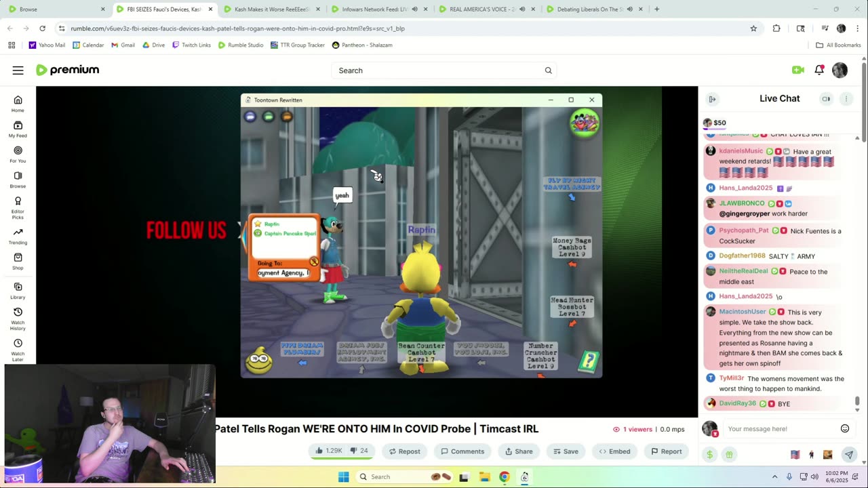Screen dimensions: 868x488
Task: Open Library in the sidebar
Action: [18, 291]
